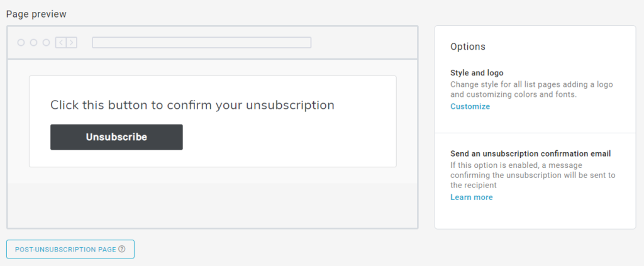The height and width of the screenshot is (266, 644).
Task: Select the Send an unsubscription confirmation email title
Action: pos(531,153)
